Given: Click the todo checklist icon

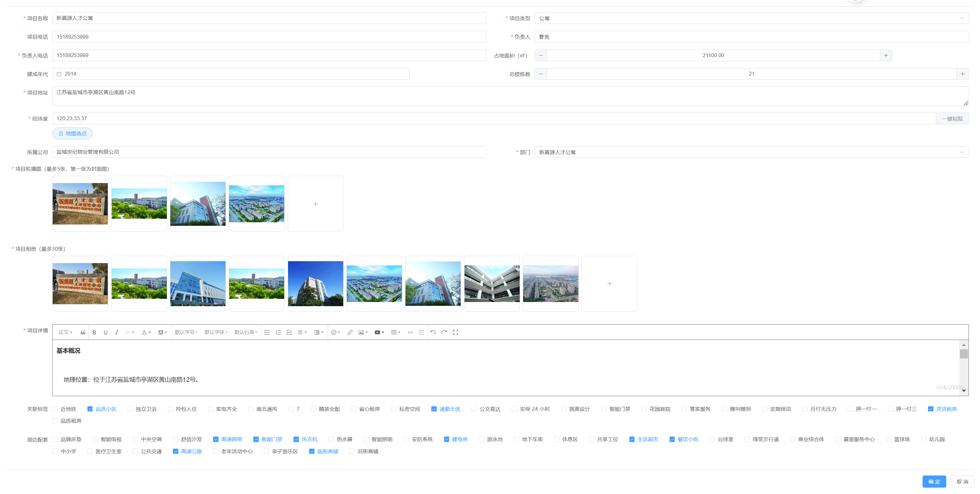Looking at the screenshot, I should 289,332.
